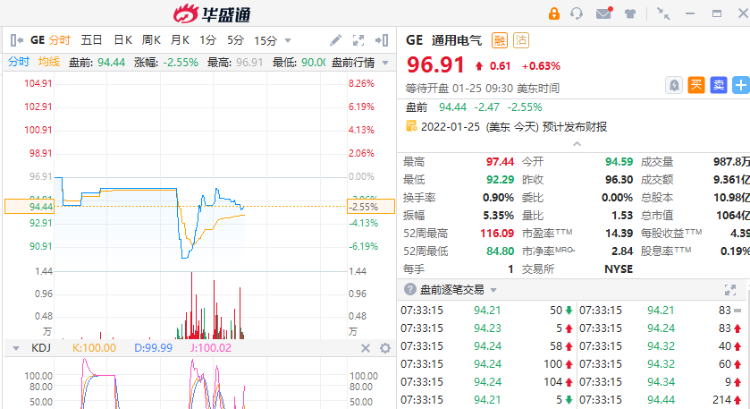Click the 沽 short-sell badge
This screenshot has width=750, height=409.
(521, 40)
